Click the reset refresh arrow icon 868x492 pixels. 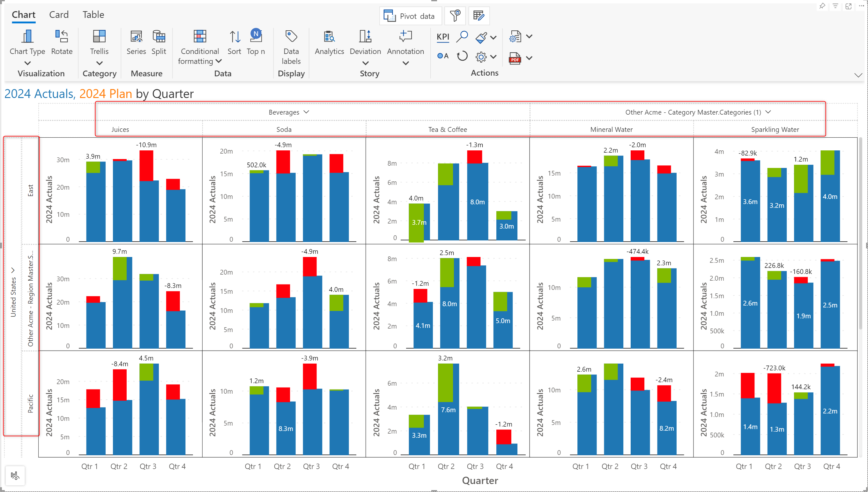(462, 56)
